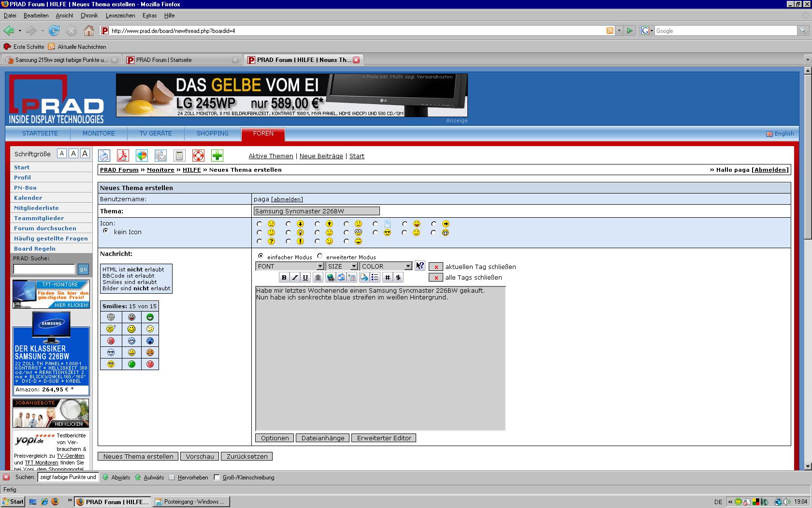
Task: Click the green plus icon
Action: (x=217, y=155)
